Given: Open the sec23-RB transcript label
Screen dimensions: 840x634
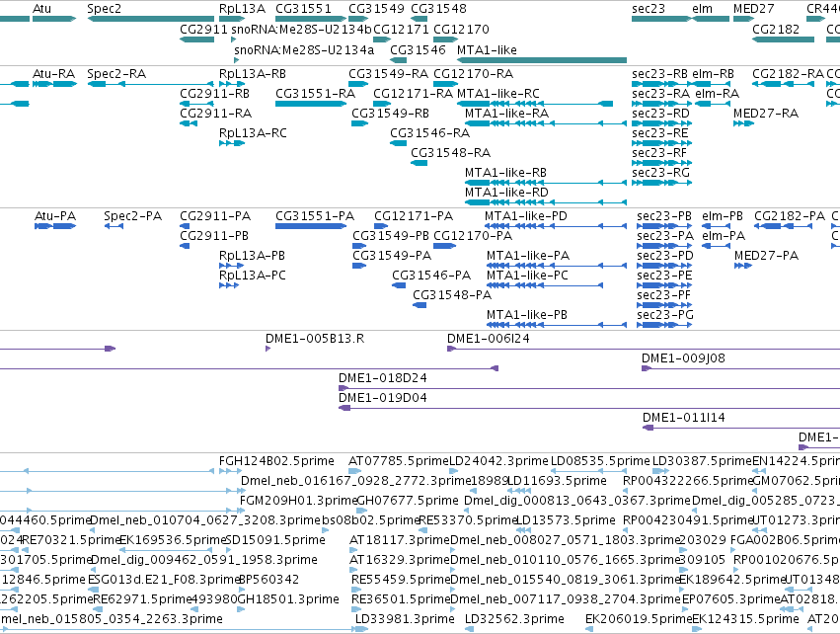Looking at the screenshot, I should pyautogui.click(x=660, y=73).
